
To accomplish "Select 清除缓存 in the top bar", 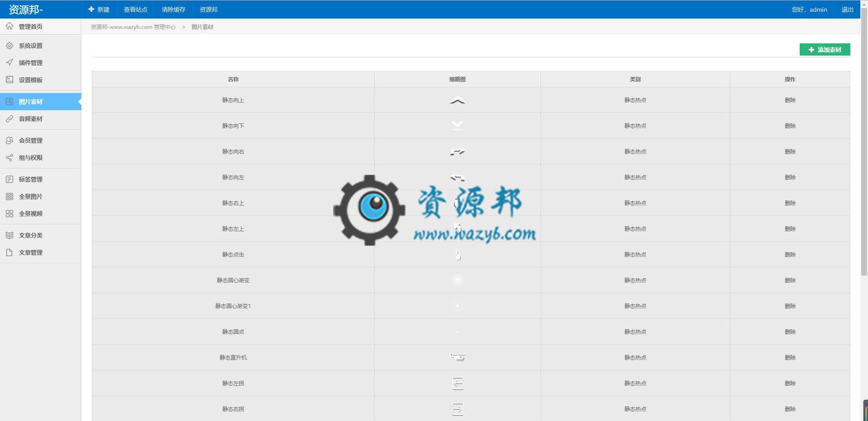I will click(174, 9).
